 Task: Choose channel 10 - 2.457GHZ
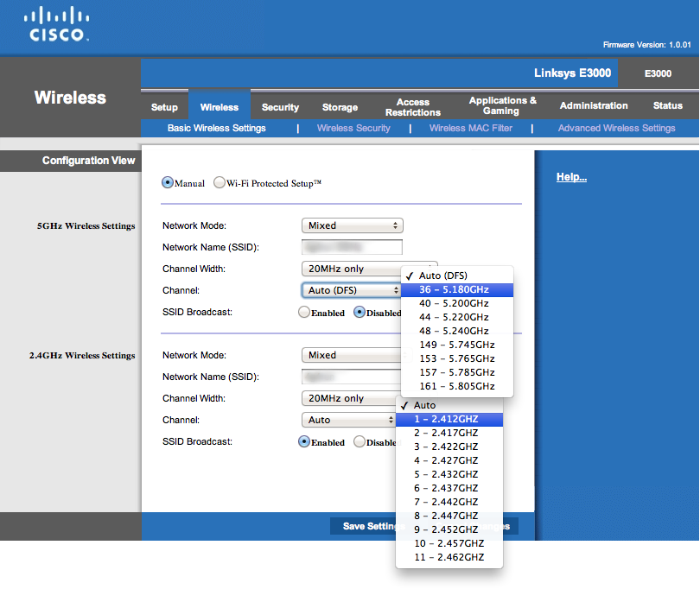[x=449, y=543]
